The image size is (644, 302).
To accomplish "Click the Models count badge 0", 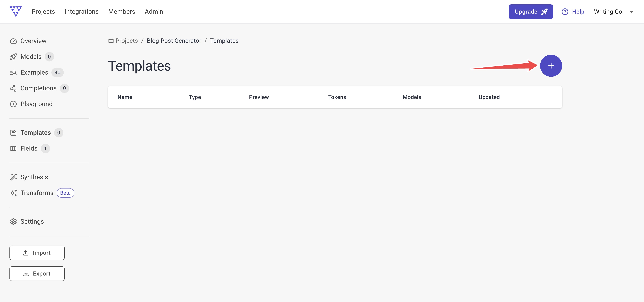I will [x=49, y=57].
